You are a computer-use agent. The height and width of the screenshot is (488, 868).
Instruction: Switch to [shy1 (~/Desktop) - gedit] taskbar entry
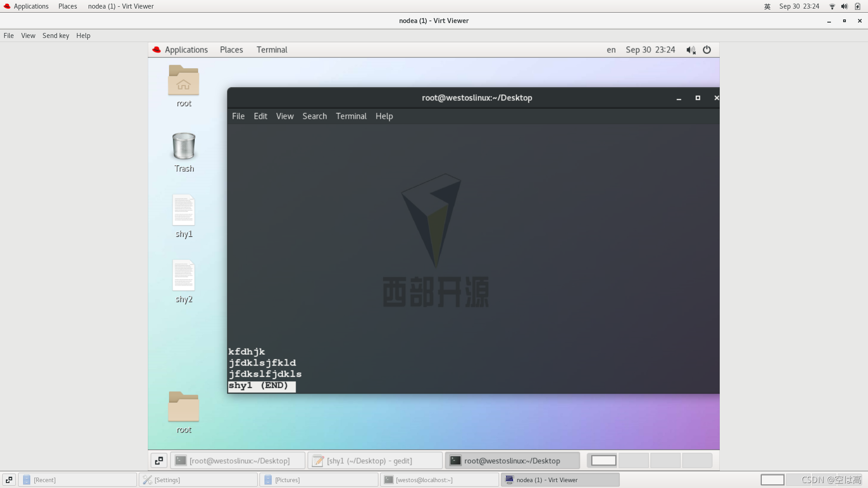tap(375, 460)
